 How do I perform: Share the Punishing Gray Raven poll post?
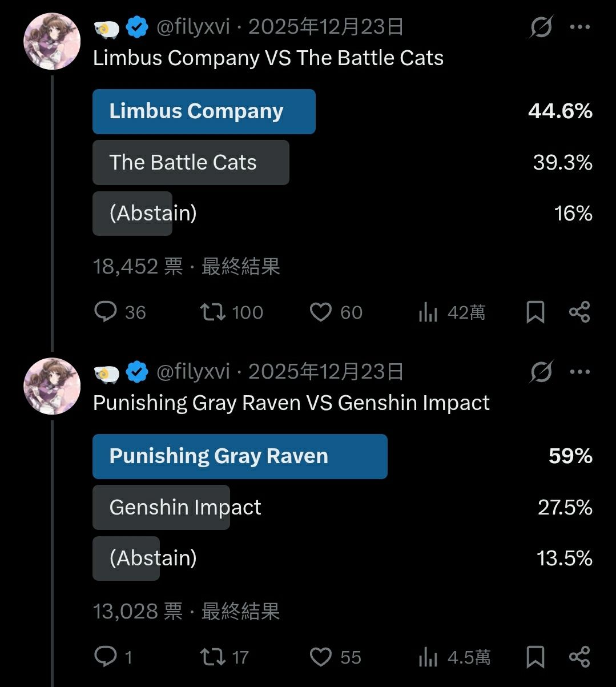coord(579,657)
